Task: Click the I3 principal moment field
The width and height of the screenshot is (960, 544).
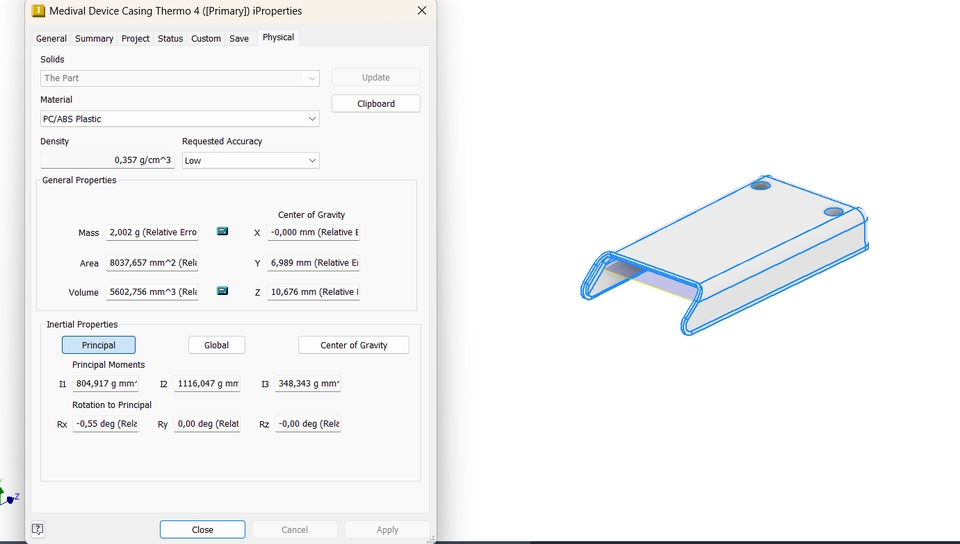Action: (308, 384)
